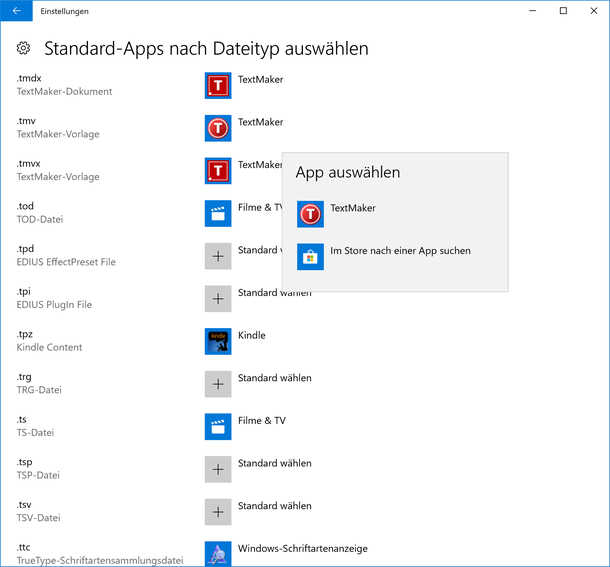Image resolution: width=610 pixels, height=567 pixels.
Task: Click the back arrow in title bar
Action: tap(16, 11)
